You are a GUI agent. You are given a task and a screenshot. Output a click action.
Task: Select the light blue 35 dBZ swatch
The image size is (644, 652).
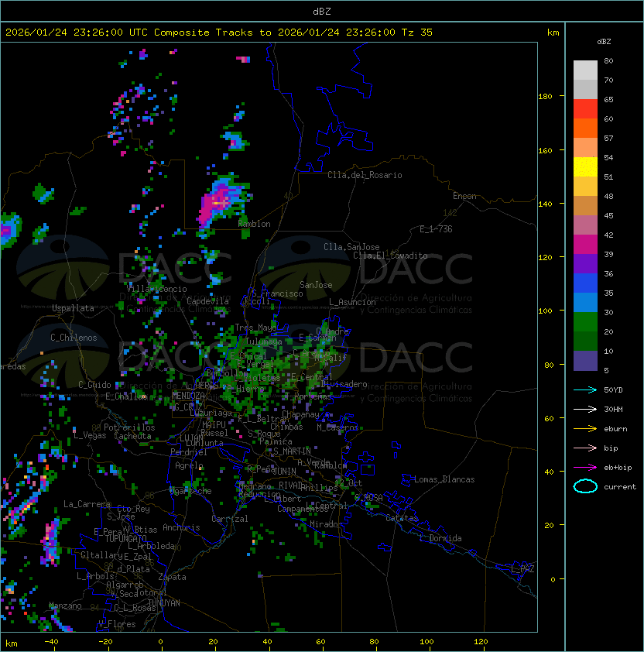click(585, 302)
